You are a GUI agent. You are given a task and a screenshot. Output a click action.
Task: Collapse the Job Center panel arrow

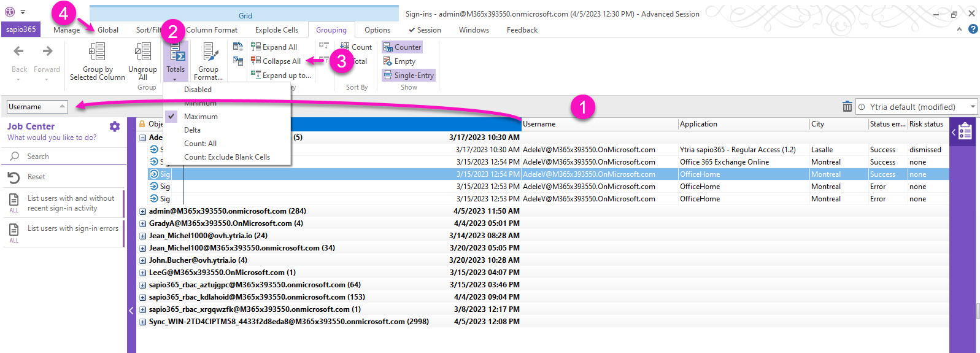coord(131,311)
